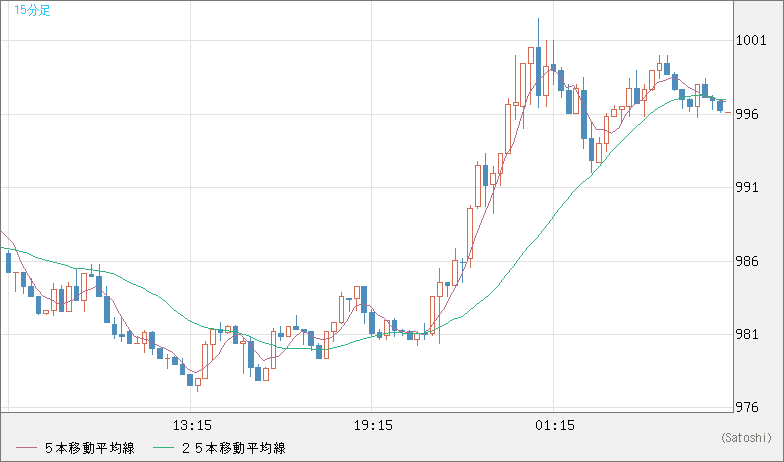Screen dimensions: 784x462
Task: Click the (Satoshi) unit label
Action: [746, 438]
